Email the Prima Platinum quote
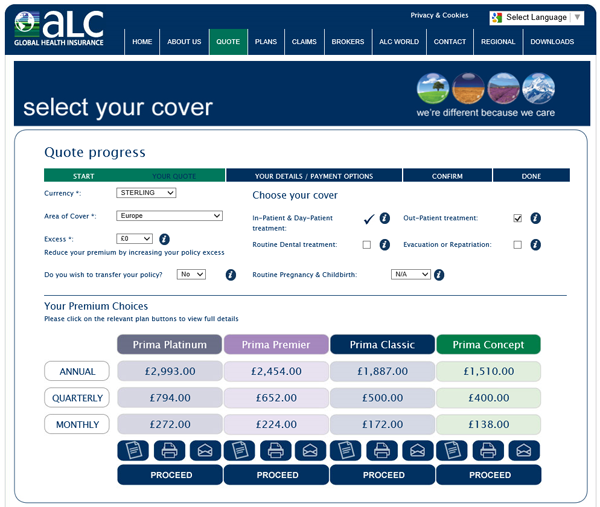 205,450
